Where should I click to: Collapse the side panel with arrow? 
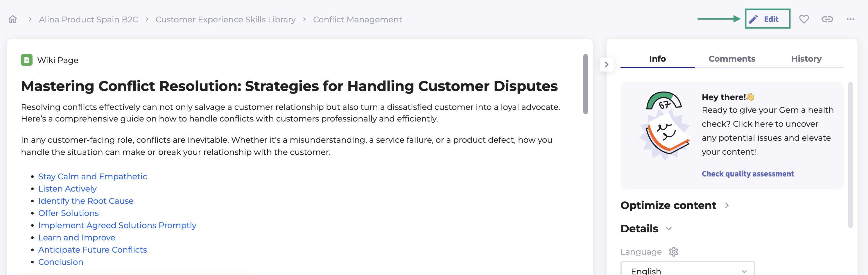coord(607,64)
